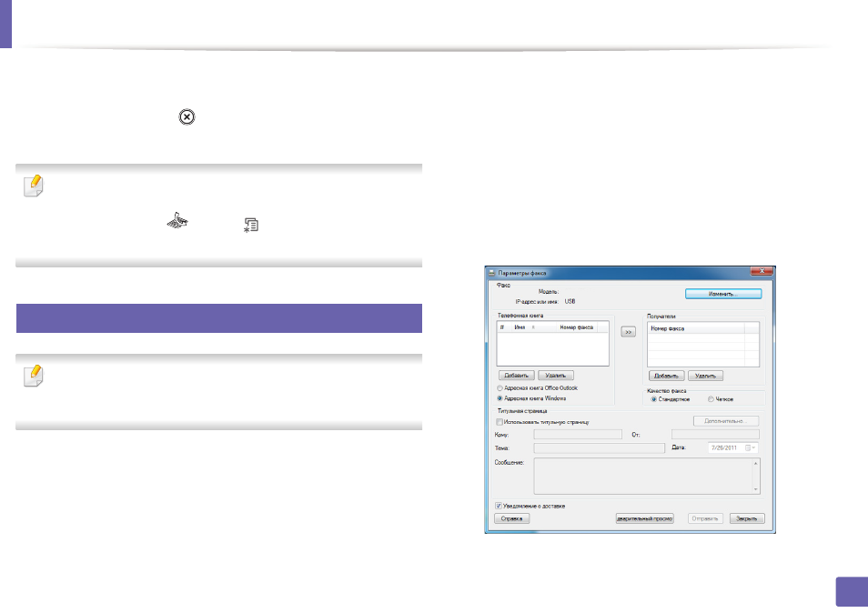Click the 7/26/2011 date value
The width and height of the screenshot is (868, 613).
(x=724, y=448)
